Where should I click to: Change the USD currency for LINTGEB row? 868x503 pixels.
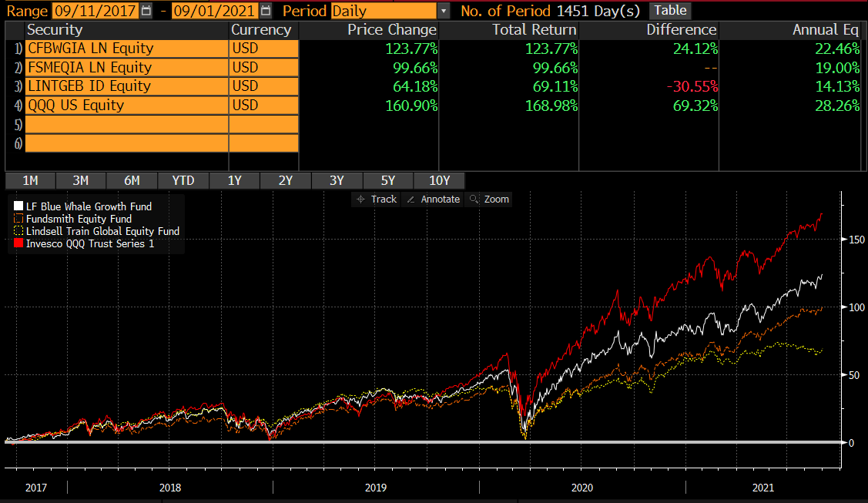(264, 86)
